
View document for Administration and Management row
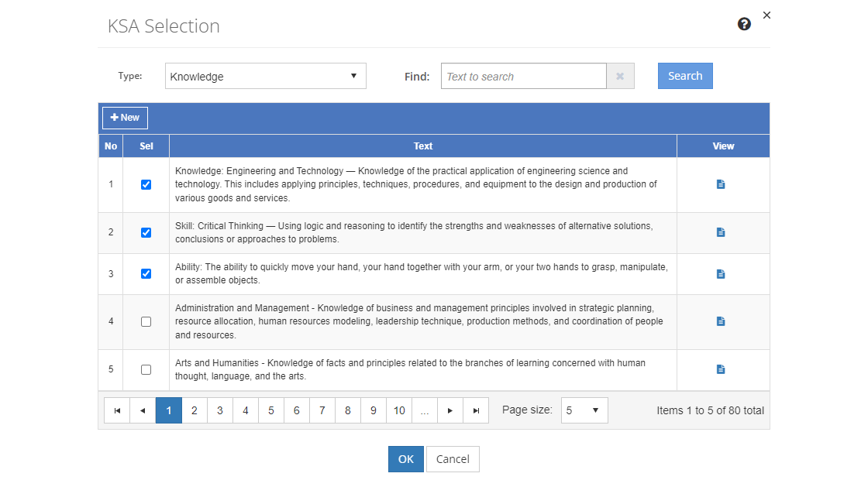(721, 321)
